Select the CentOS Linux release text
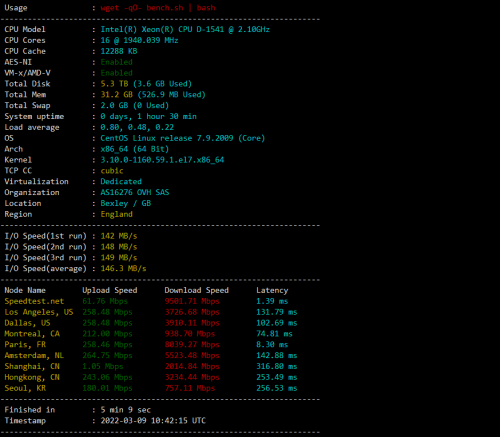Viewport: 500px width, 437px height. click(x=183, y=138)
